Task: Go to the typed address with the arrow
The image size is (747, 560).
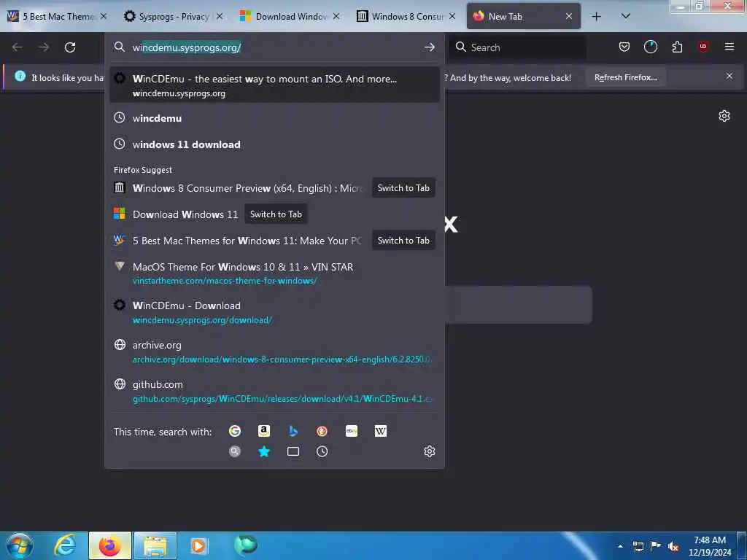Action: pos(429,47)
